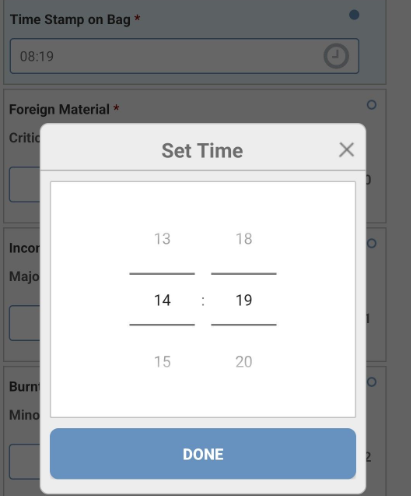Click the Foreign Material section heading
Screen dimensions: 411x496
[59, 109]
